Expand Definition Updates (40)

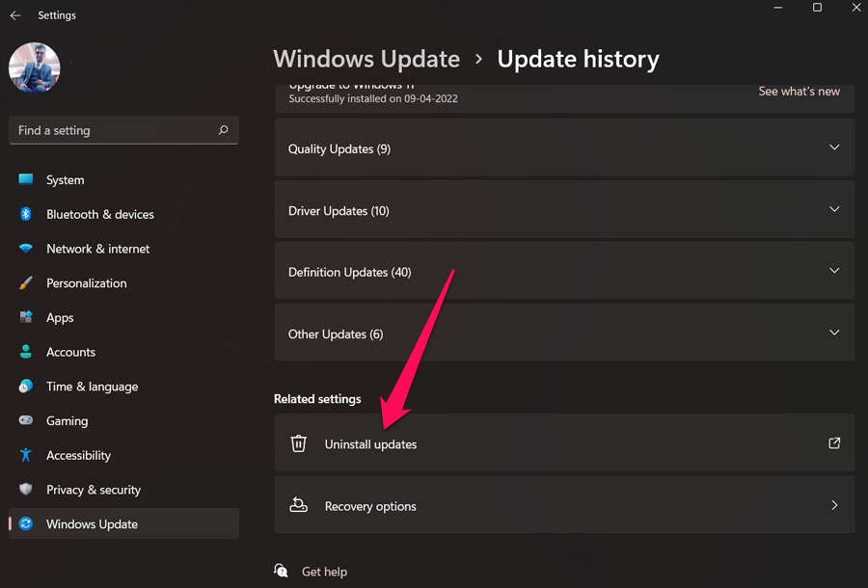click(x=834, y=272)
